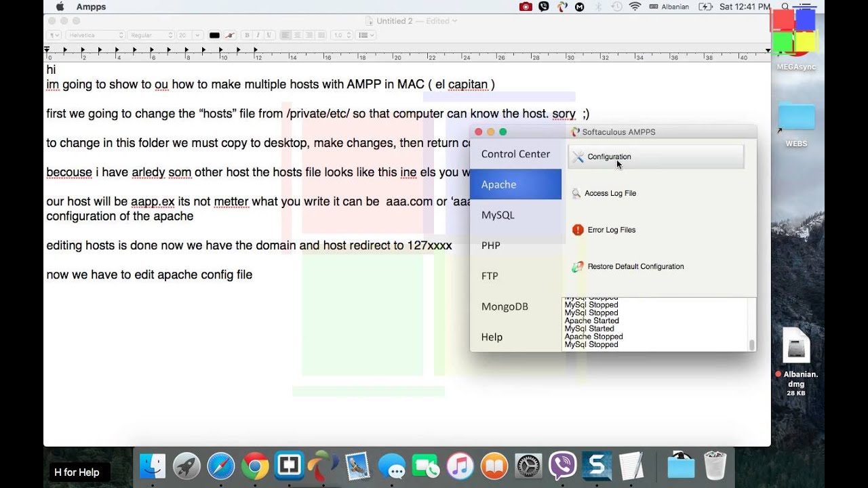Center align text in TextEdit
The width and height of the screenshot is (868, 488).
[x=297, y=35]
